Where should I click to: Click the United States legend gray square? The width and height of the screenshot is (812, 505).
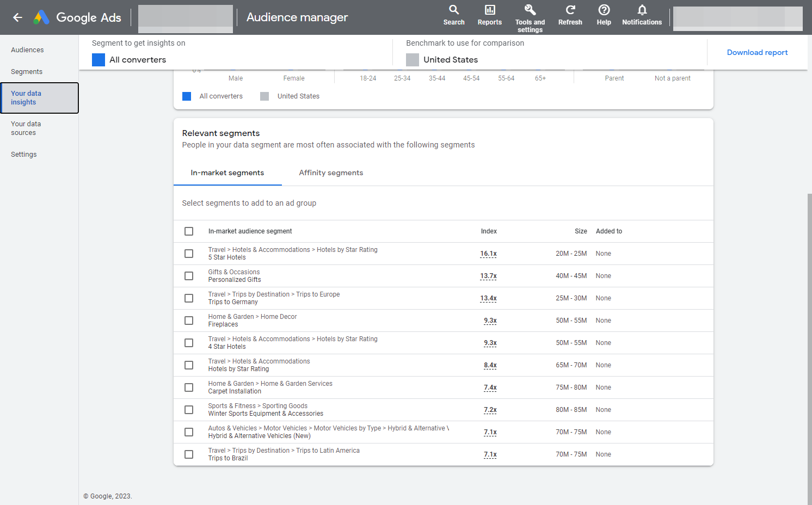[264, 96]
